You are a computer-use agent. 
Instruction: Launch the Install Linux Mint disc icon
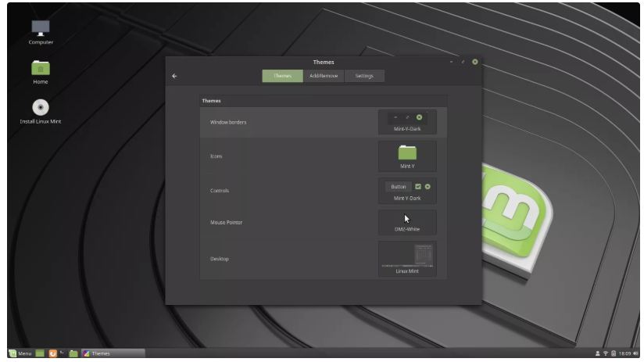pyautogui.click(x=41, y=112)
